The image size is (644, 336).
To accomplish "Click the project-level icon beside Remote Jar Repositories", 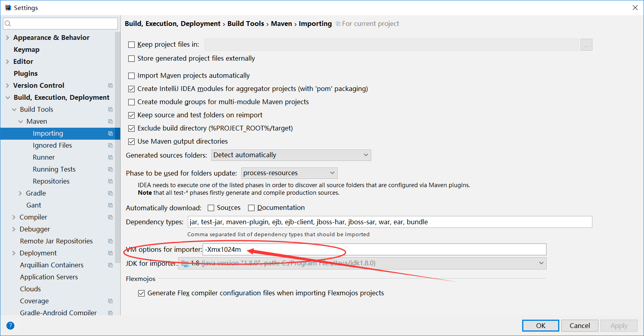I will [110, 241].
